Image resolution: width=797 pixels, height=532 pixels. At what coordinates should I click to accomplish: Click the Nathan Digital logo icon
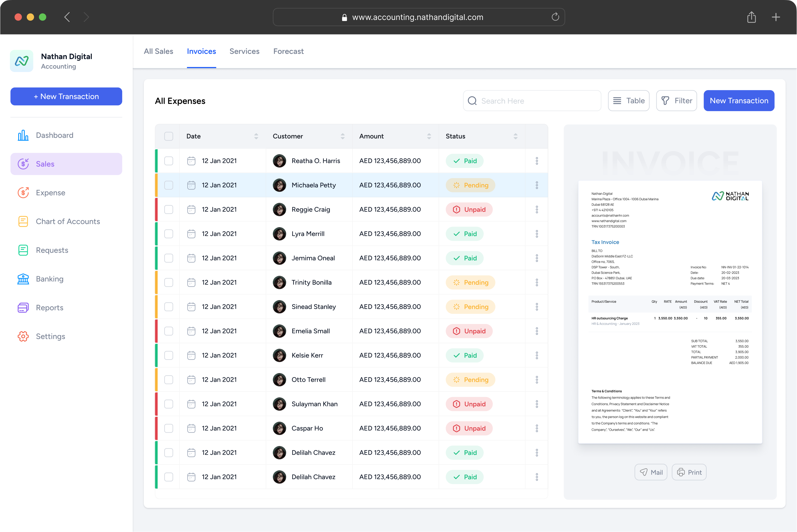[22, 61]
